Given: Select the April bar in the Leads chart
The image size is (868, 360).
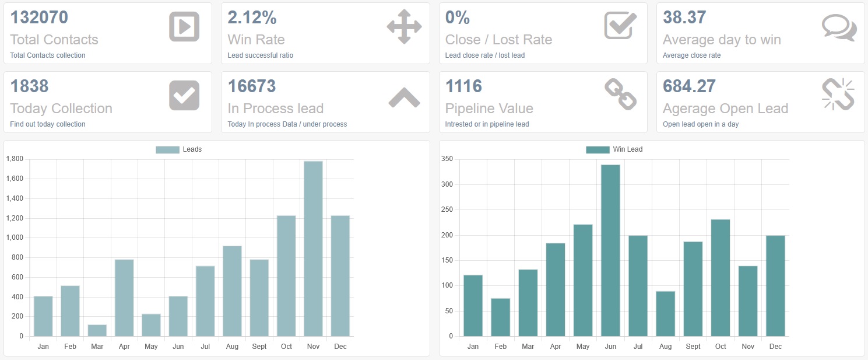Looking at the screenshot, I should (124, 298).
